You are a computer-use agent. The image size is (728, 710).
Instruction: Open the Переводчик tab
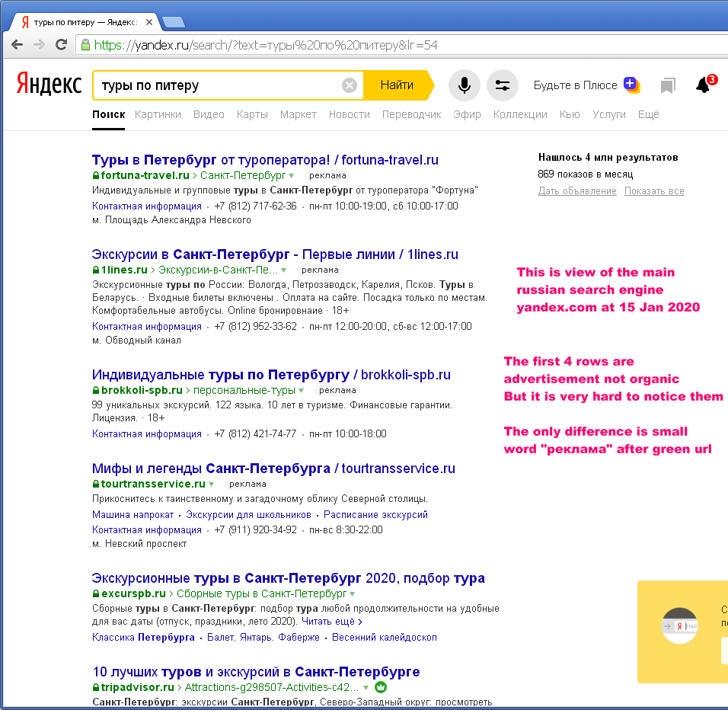411,114
